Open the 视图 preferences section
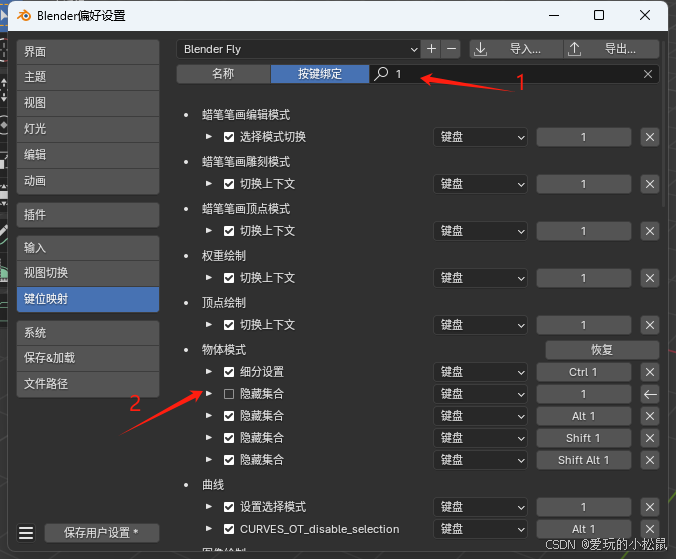676x559 pixels. [x=88, y=103]
